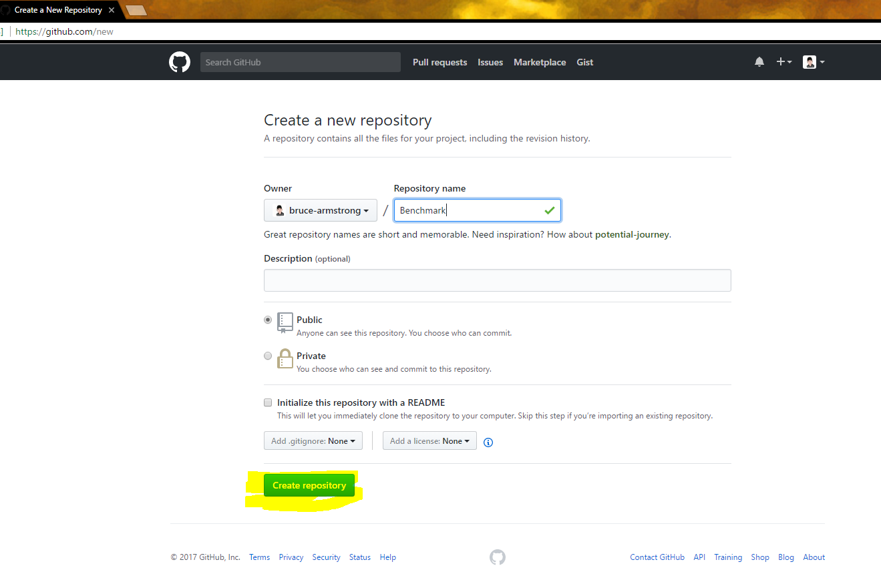The height and width of the screenshot is (588, 881).
Task: Go to Pull requests
Action: tap(439, 62)
